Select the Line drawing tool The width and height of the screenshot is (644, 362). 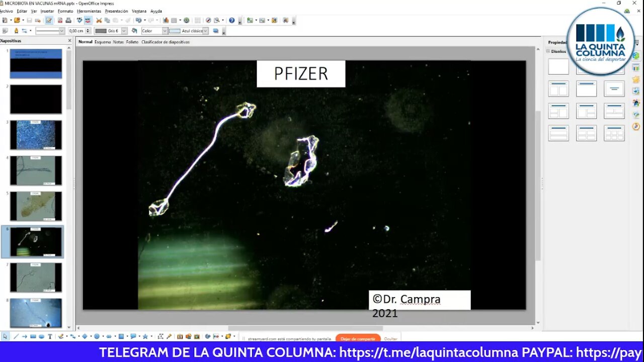[x=16, y=336]
